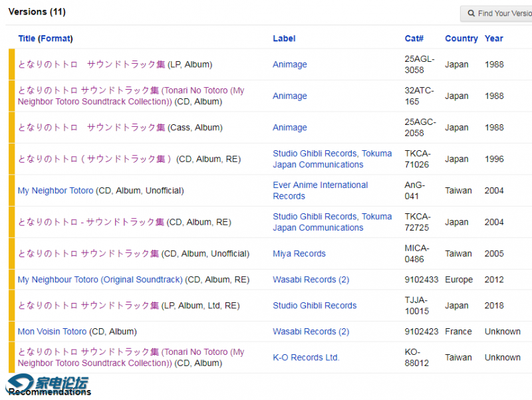Click the catalog number TKCA-72725
Image resolution: width=532 pixels, height=400 pixels.
pos(418,222)
